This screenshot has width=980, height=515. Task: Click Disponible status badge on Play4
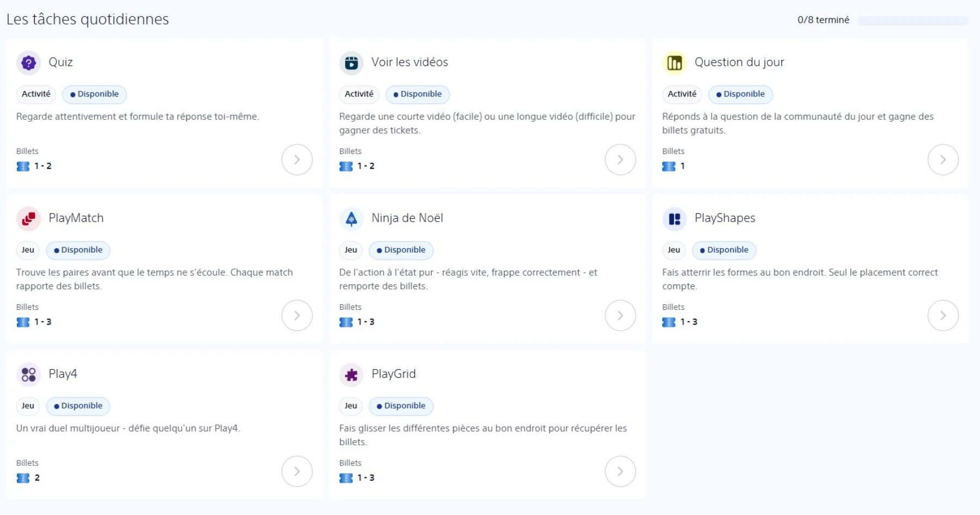pyautogui.click(x=78, y=406)
